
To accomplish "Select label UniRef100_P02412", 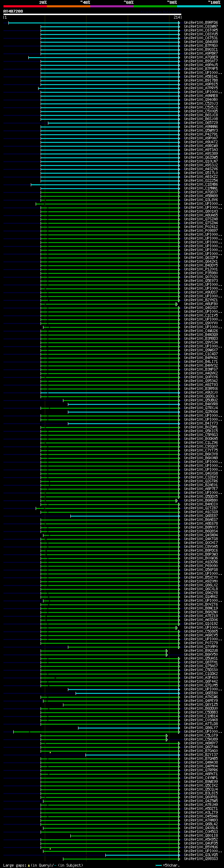I will click(x=201, y=227).
